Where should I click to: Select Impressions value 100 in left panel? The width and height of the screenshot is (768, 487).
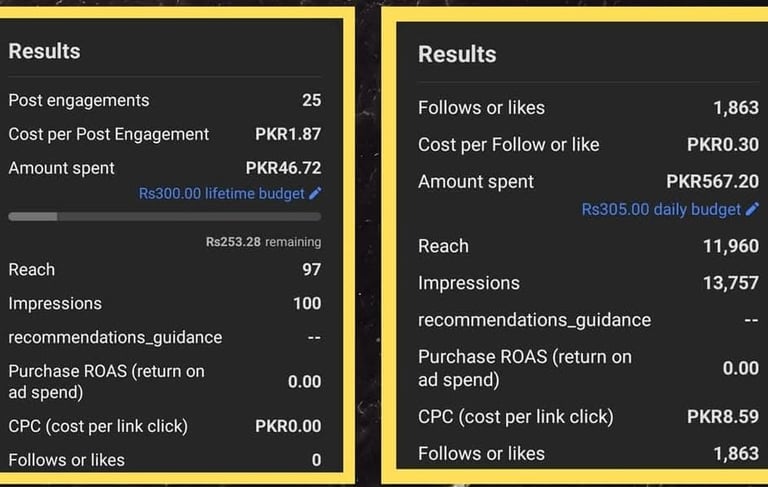tap(307, 303)
